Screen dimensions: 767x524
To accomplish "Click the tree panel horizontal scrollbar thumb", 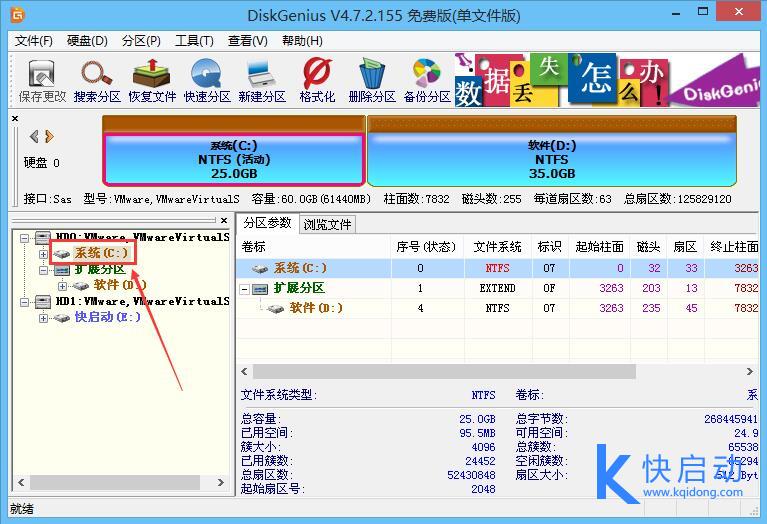I will 115,482.
